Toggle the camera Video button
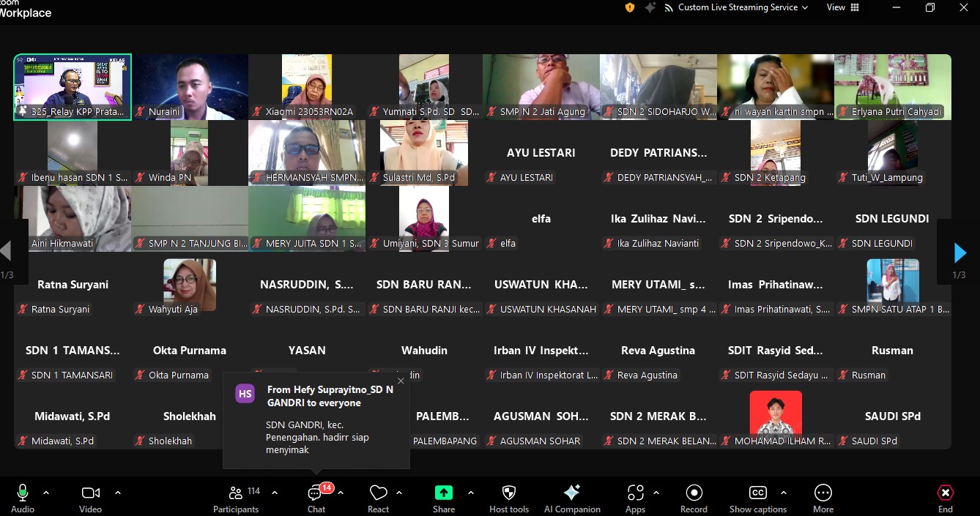 click(90, 493)
